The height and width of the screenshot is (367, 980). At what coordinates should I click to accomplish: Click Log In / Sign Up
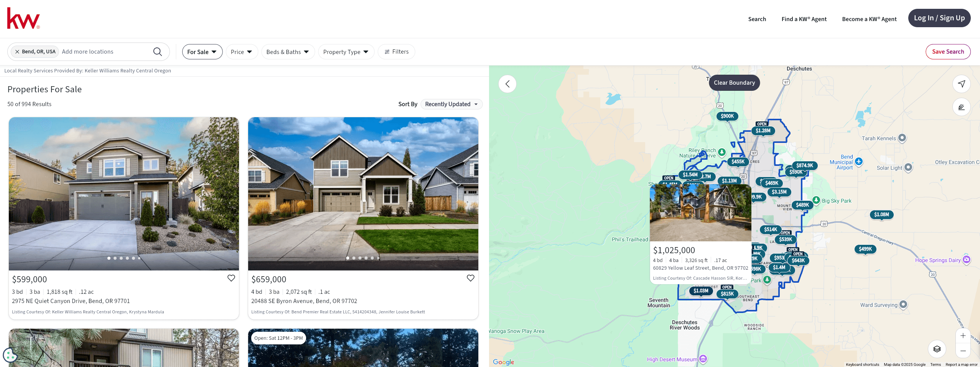pos(939,18)
